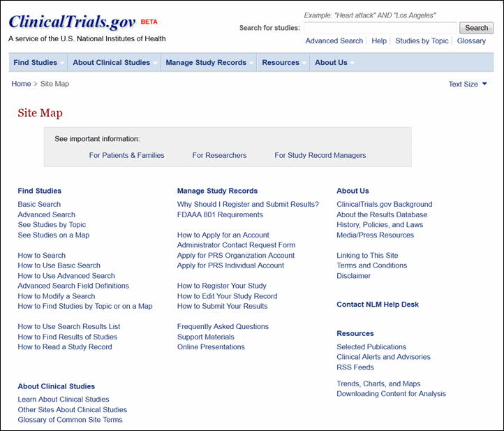504x431 pixels.
Task: Open the Find Studies section heading
Action: click(x=40, y=191)
